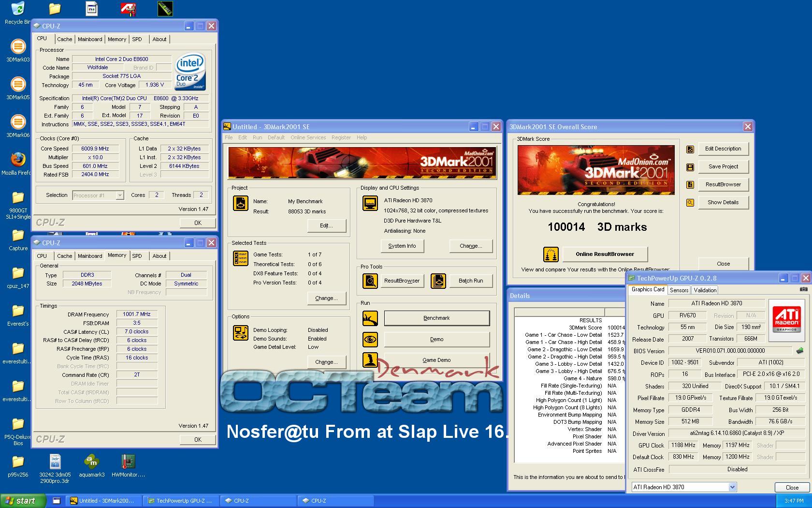Launch 3DMark06 desktop shortcut
Image resolution: width=812 pixels, height=508 pixels.
(x=18, y=126)
